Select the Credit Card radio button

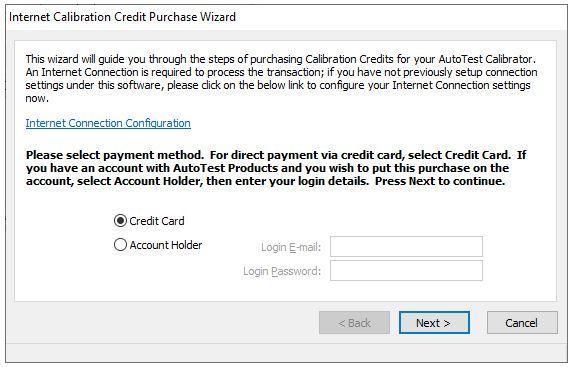pos(120,221)
